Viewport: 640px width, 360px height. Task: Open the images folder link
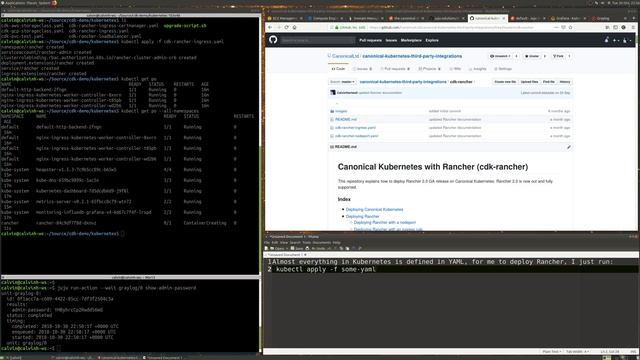(341, 111)
